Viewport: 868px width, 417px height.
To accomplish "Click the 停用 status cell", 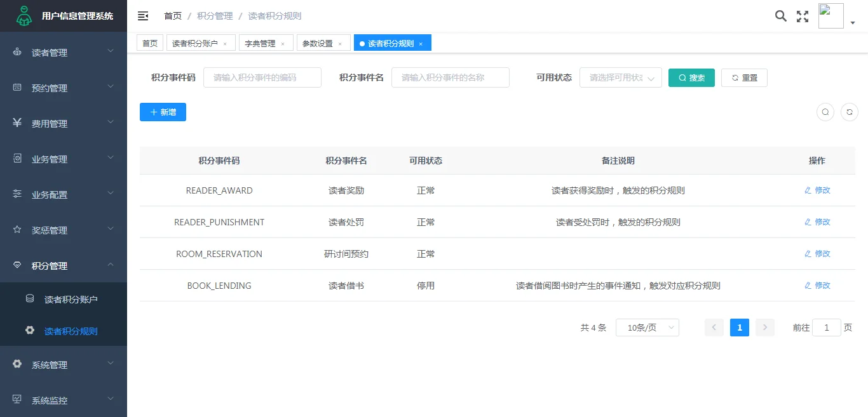I will (x=426, y=286).
